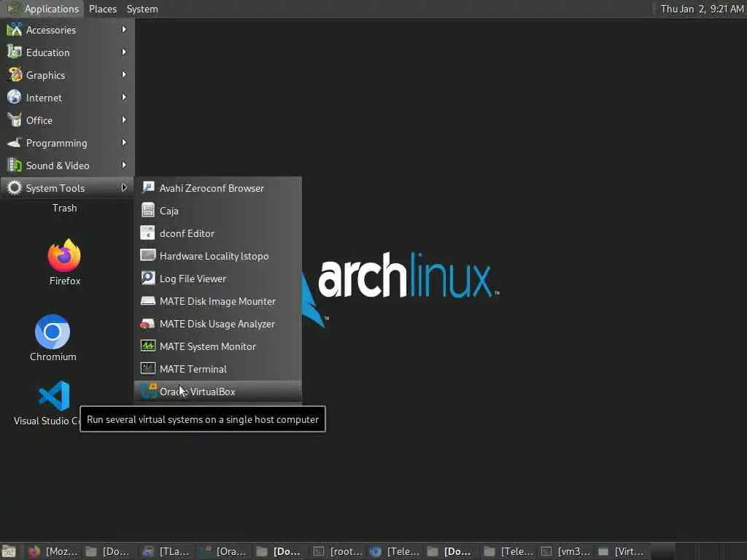Screen dimensions: 747x560
Task: Click the Graphics palette icon
Action: point(15,75)
